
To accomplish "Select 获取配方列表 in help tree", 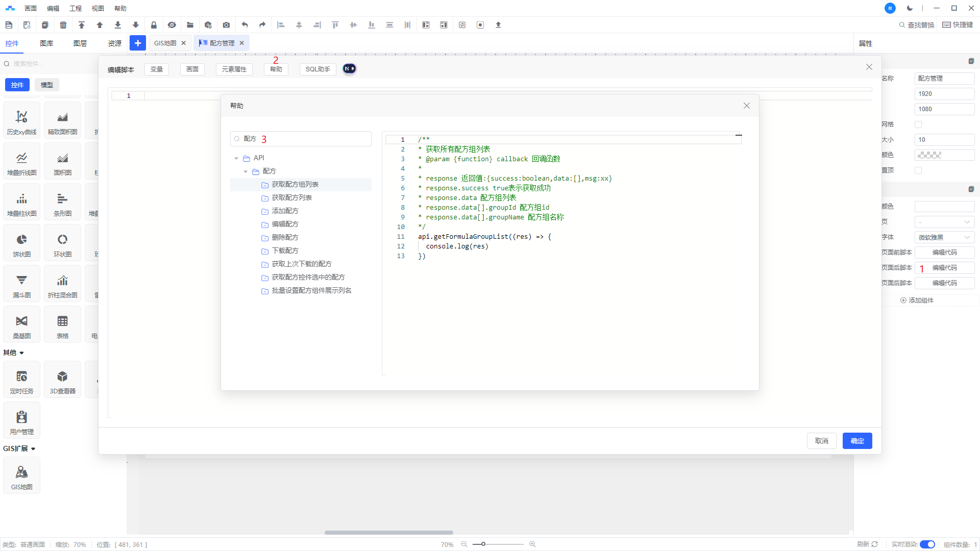I will point(291,198).
